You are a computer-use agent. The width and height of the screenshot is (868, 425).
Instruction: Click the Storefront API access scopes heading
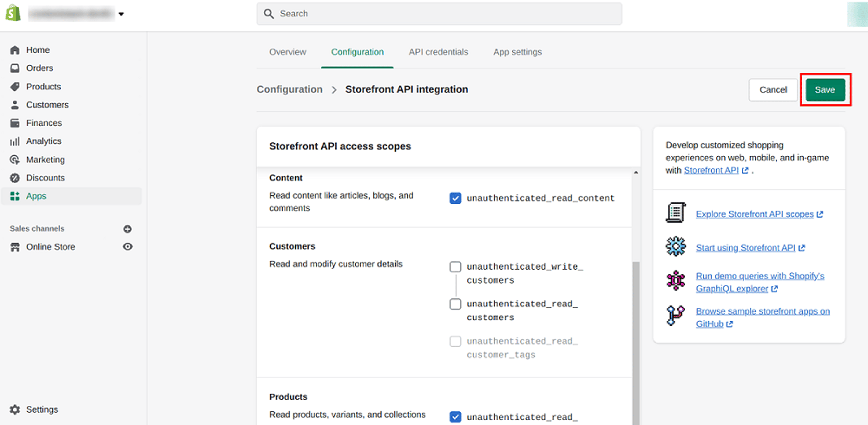point(340,146)
